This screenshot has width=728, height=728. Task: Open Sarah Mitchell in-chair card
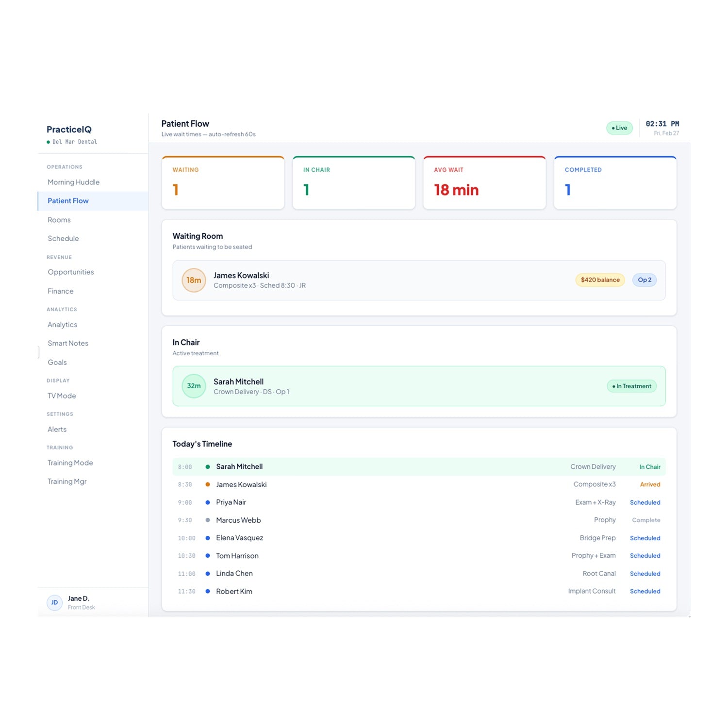[x=419, y=386]
